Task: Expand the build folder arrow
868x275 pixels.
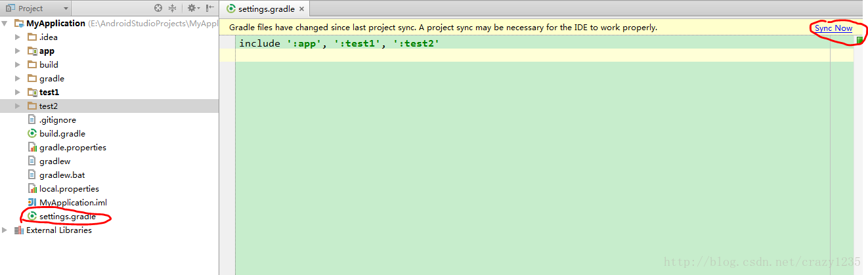Action: coord(18,64)
